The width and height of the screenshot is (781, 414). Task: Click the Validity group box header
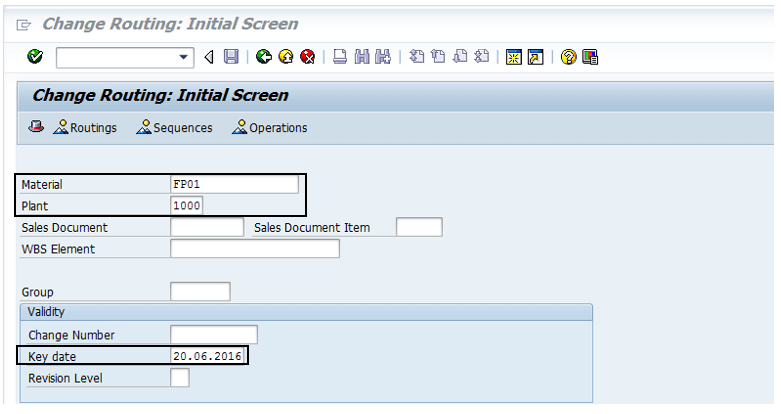click(306, 312)
